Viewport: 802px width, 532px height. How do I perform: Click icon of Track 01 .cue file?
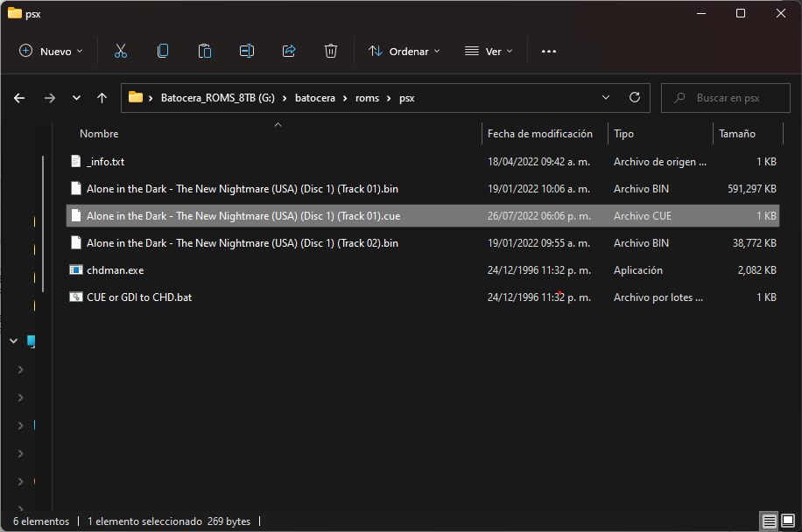point(75,215)
